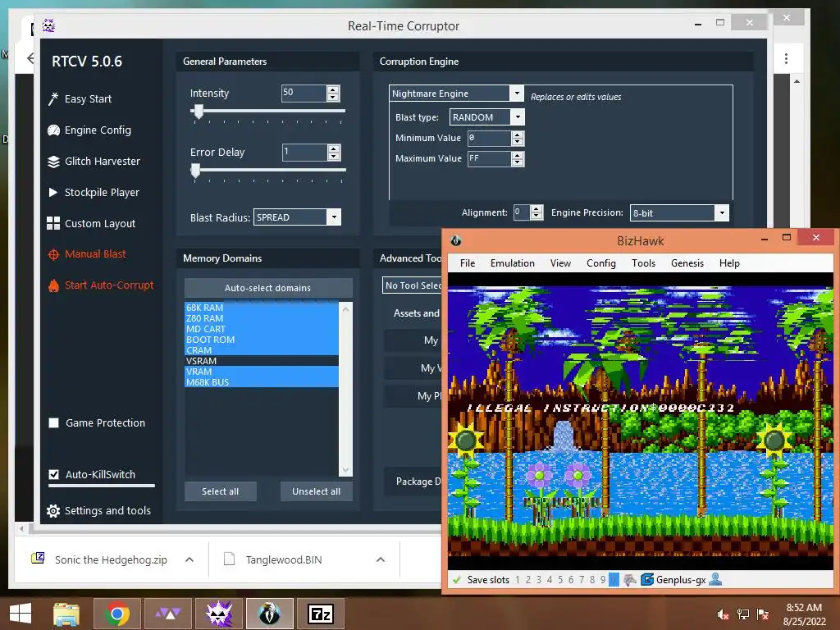Open BizHawk Emulation menu
This screenshot has width=840, height=630.
(x=513, y=263)
